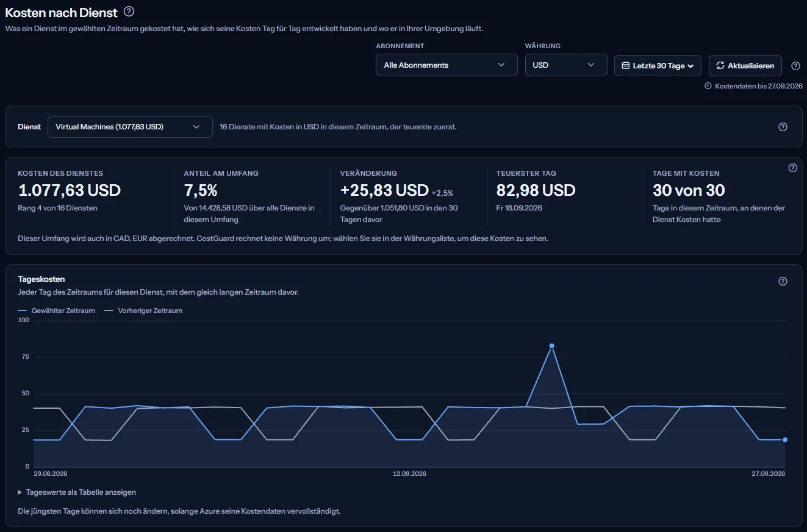The image size is (807, 532).
Task: Click the +25,83 USD change value
Action: click(x=384, y=190)
